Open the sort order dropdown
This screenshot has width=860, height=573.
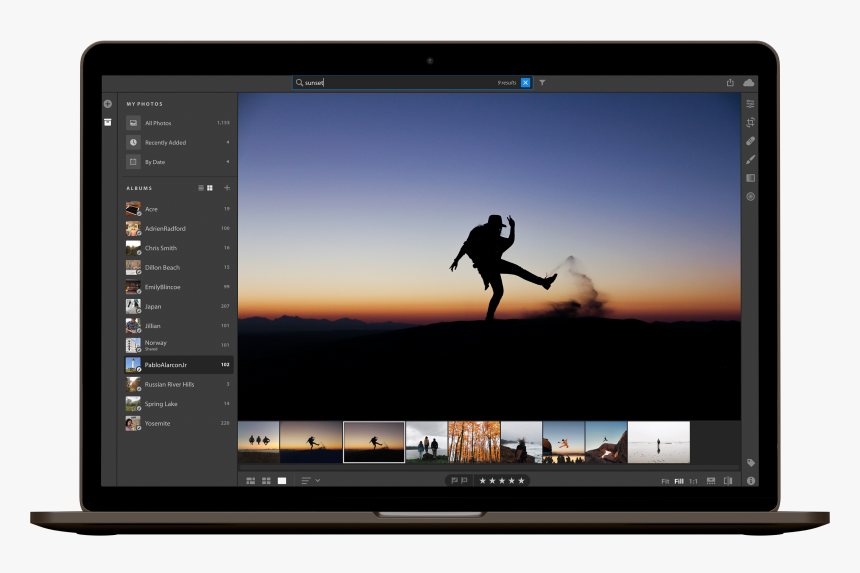(x=310, y=481)
